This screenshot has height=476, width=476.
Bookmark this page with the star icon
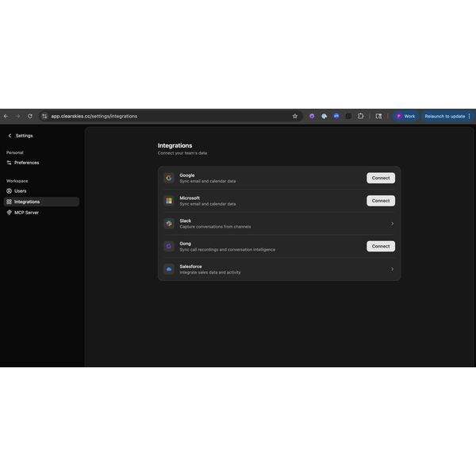pyautogui.click(x=295, y=116)
